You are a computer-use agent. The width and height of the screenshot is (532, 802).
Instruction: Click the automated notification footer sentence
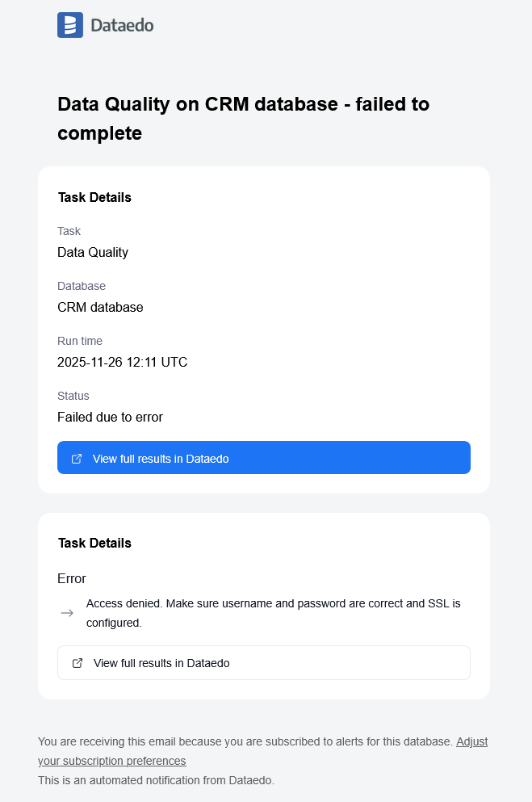point(156,780)
